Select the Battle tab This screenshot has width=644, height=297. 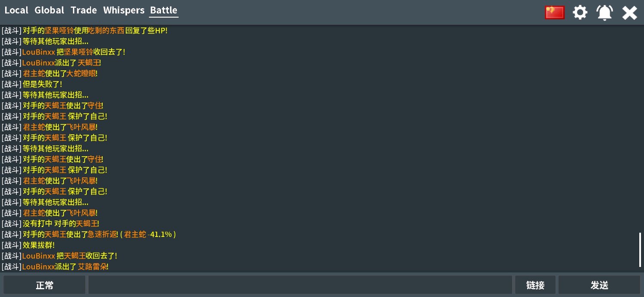click(x=164, y=10)
